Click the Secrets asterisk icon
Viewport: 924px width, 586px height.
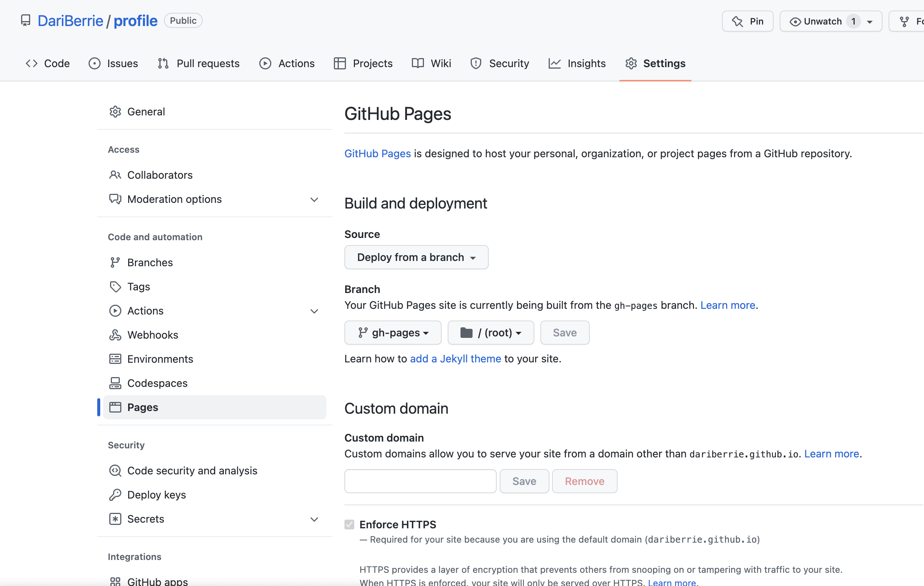(115, 519)
